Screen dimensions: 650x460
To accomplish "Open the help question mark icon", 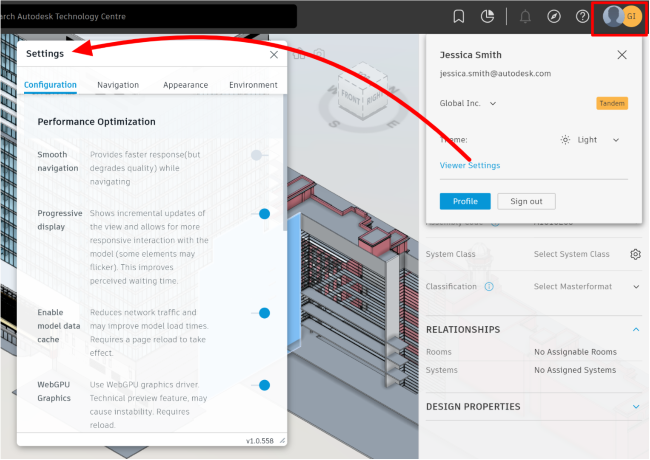I will pos(582,17).
